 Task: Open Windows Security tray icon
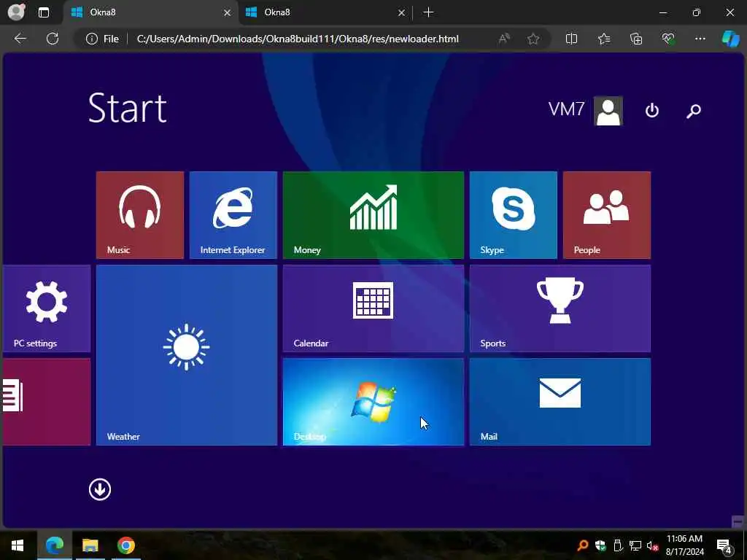pos(600,545)
